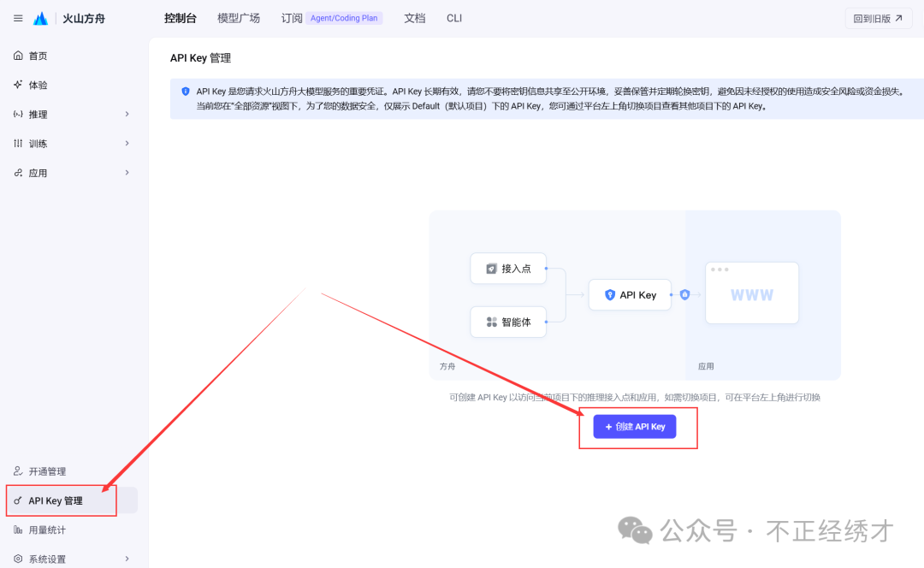
Task: Click the 应用 label under the diagram
Action: tap(706, 366)
